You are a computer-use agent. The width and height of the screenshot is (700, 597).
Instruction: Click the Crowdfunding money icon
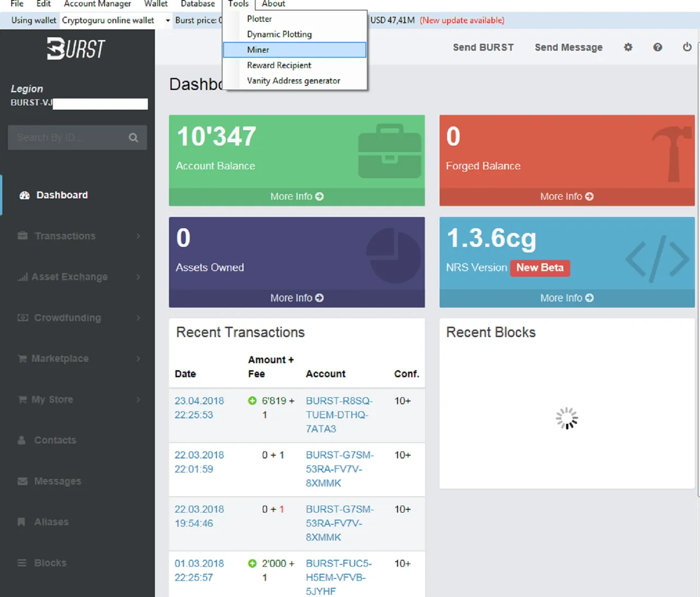coord(22,317)
